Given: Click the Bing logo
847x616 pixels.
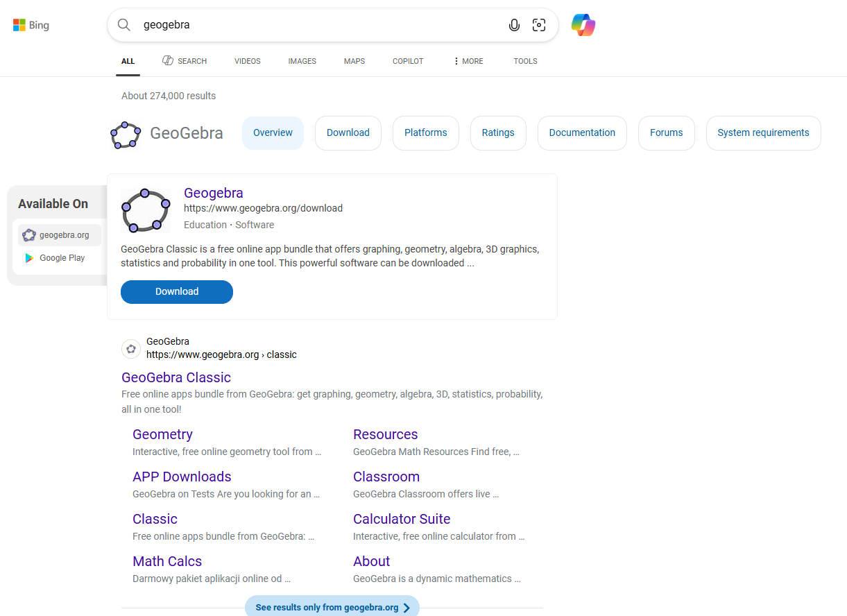Looking at the screenshot, I should (x=31, y=26).
